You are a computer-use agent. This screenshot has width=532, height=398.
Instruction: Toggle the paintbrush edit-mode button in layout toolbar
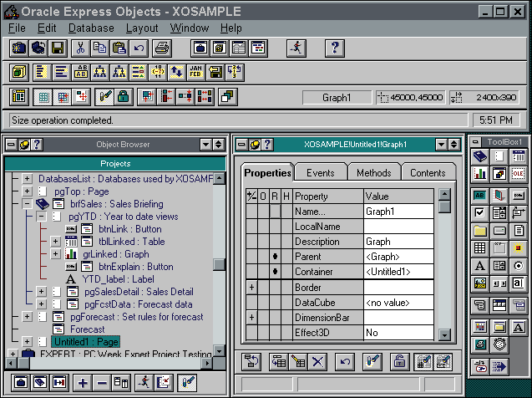point(104,97)
